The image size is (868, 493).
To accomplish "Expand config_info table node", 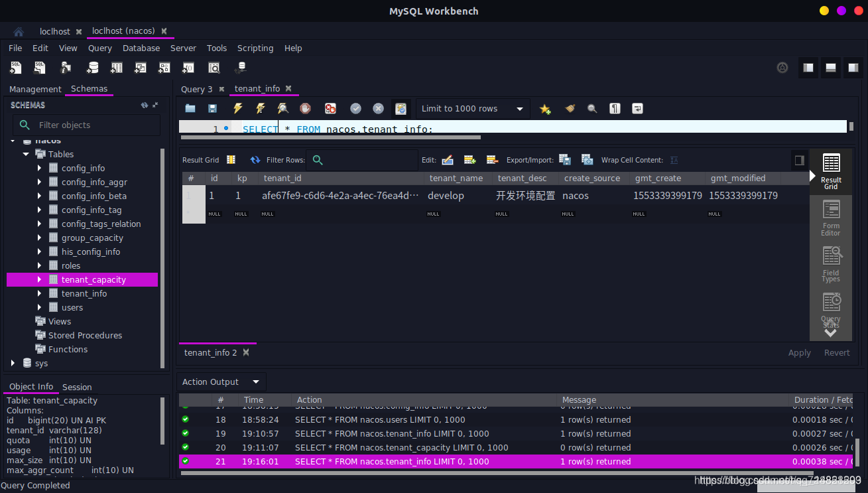I will 40,168.
